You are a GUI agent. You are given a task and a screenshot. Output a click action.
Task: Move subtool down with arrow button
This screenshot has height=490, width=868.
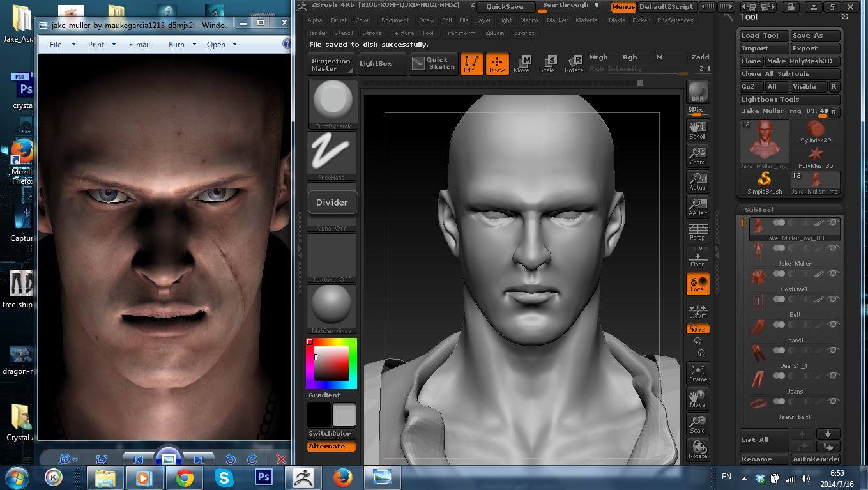click(x=828, y=434)
